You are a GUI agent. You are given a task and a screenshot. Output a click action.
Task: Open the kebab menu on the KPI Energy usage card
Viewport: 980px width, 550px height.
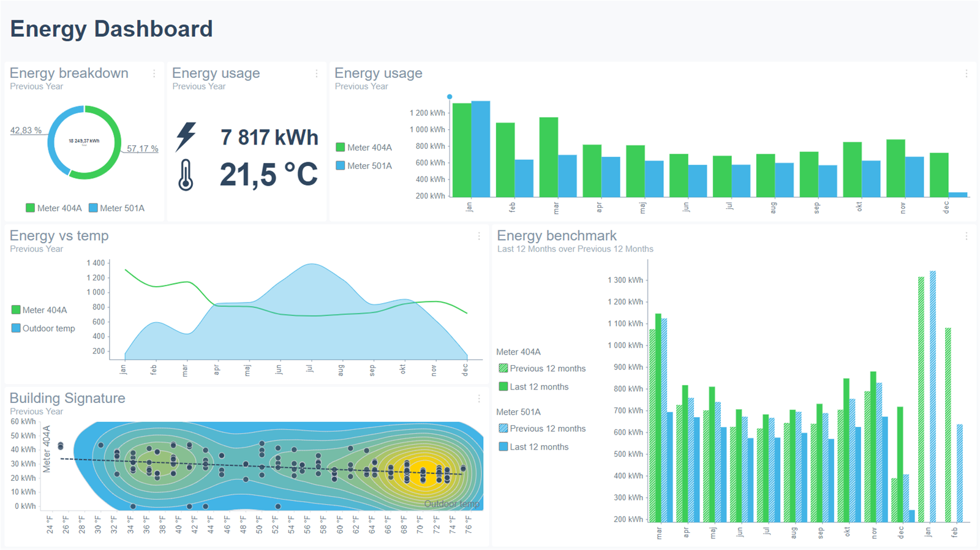pos(317,73)
